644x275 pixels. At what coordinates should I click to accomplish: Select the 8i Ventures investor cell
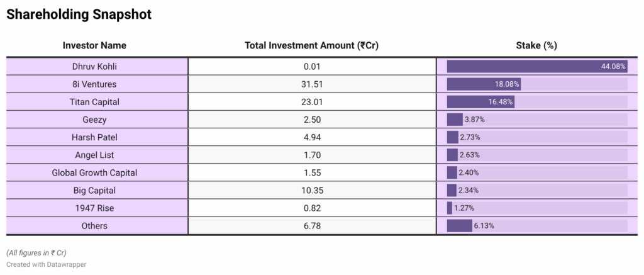(x=95, y=84)
